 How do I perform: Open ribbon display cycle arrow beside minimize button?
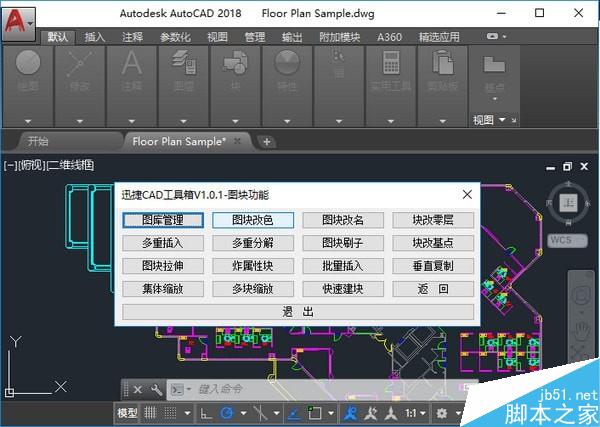pos(504,37)
